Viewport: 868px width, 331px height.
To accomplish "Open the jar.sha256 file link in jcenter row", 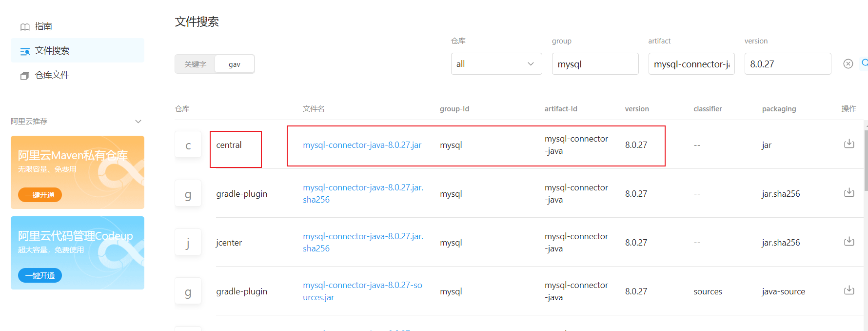I will [363, 243].
